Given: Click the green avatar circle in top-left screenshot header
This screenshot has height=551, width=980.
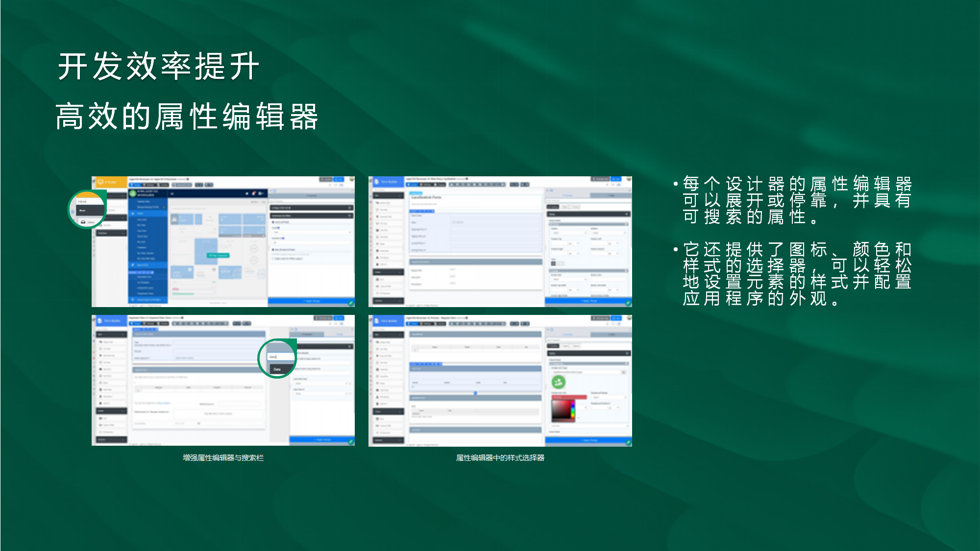Looking at the screenshot, I should point(132,193).
